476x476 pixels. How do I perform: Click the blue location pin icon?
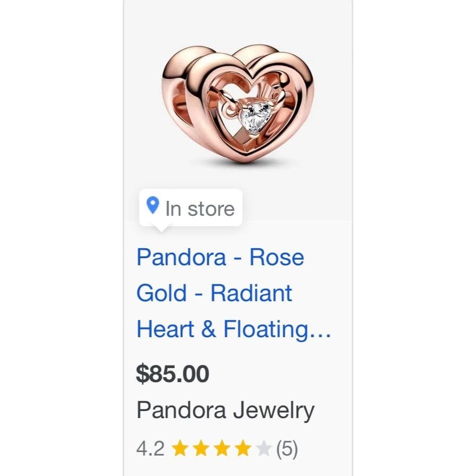[152, 205]
